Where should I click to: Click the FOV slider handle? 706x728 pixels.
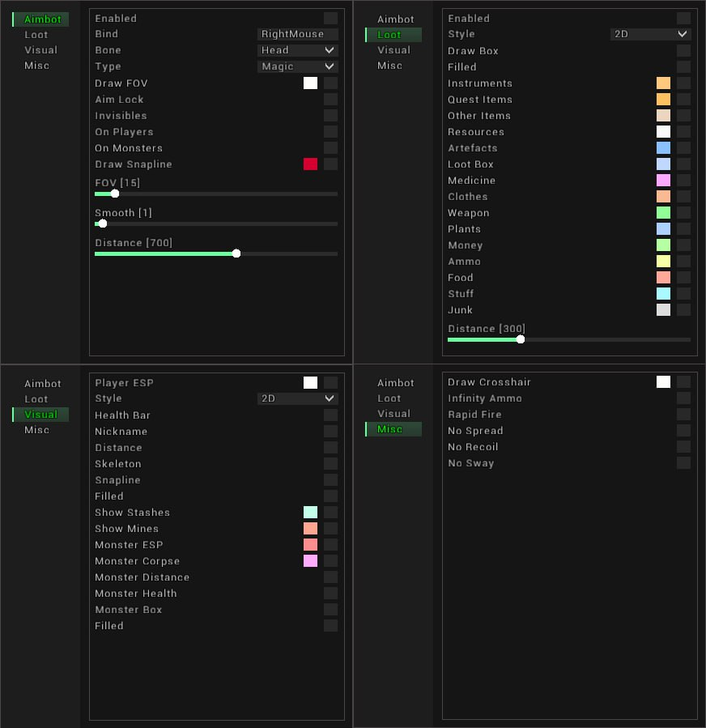pos(115,194)
